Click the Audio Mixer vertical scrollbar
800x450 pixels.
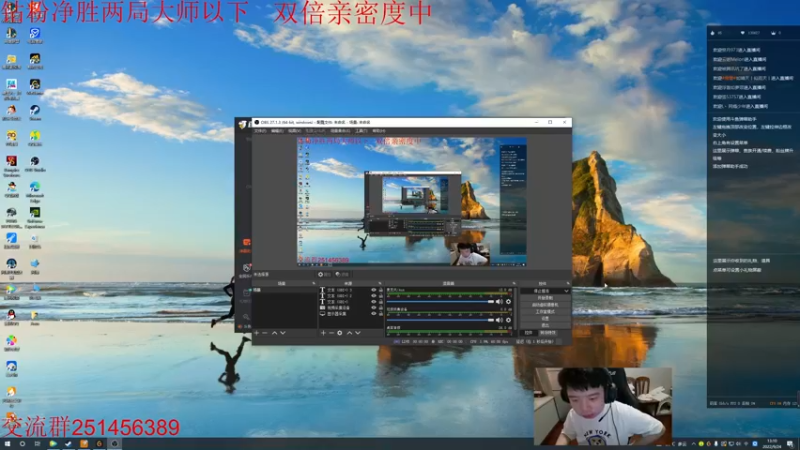(x=516, y=309)
